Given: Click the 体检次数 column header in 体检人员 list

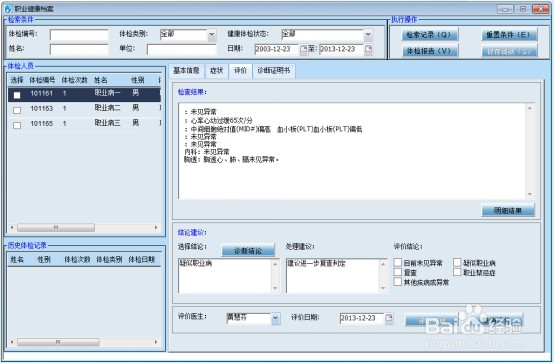Looking at the screenshot, I should [75, 80].
